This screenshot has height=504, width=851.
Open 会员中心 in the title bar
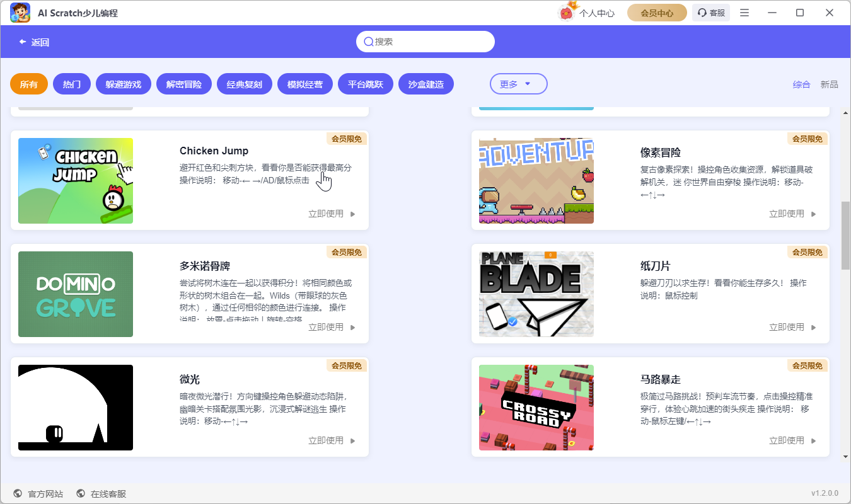(656, 12)
